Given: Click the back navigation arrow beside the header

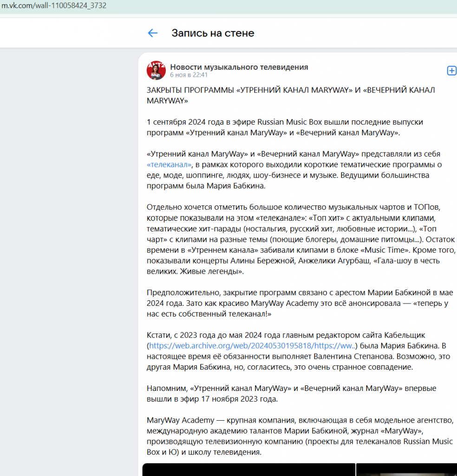Looking at the screenshot, I should (153, 33).
